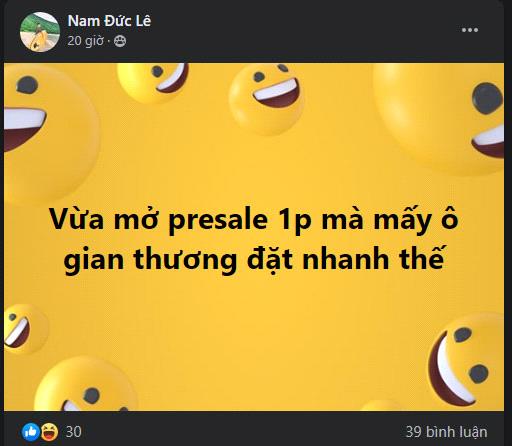Click the blue Like reaction icon
This screenshot has height=446, width=512.
pos(31,432)
